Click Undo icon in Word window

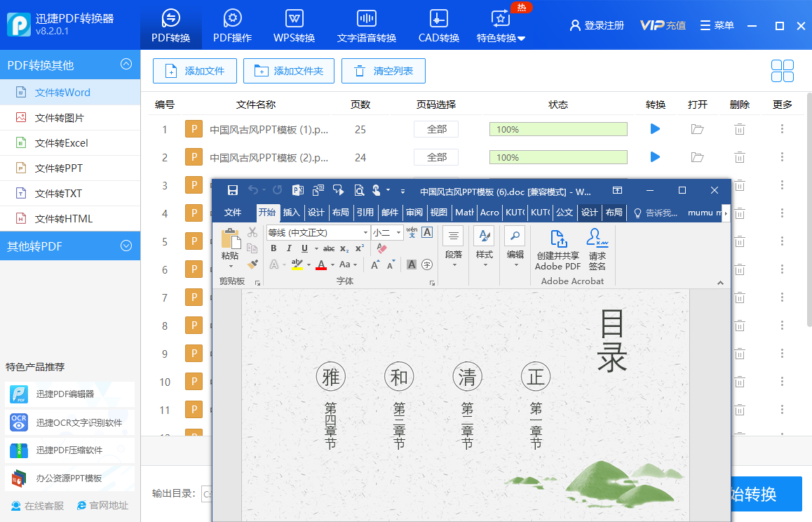[252, 190]
